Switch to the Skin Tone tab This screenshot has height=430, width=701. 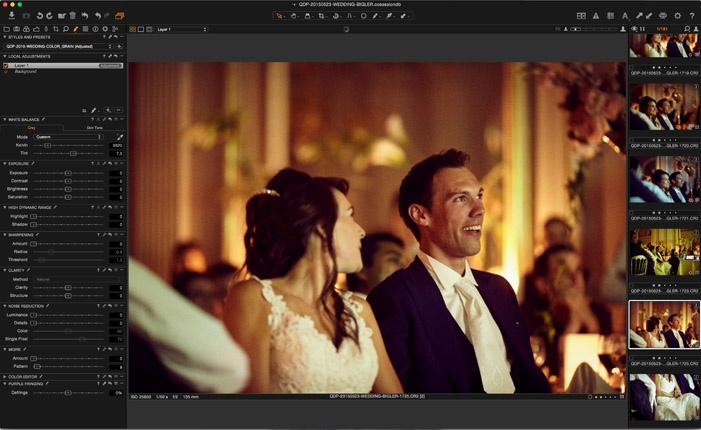(94, 128)
